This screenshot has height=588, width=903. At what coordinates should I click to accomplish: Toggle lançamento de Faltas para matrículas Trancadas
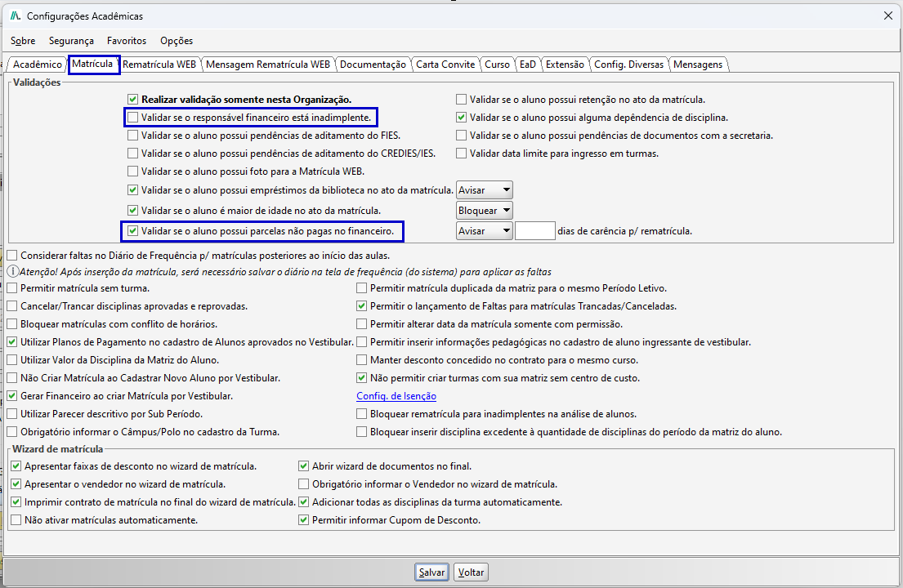(x=362, y=306)
